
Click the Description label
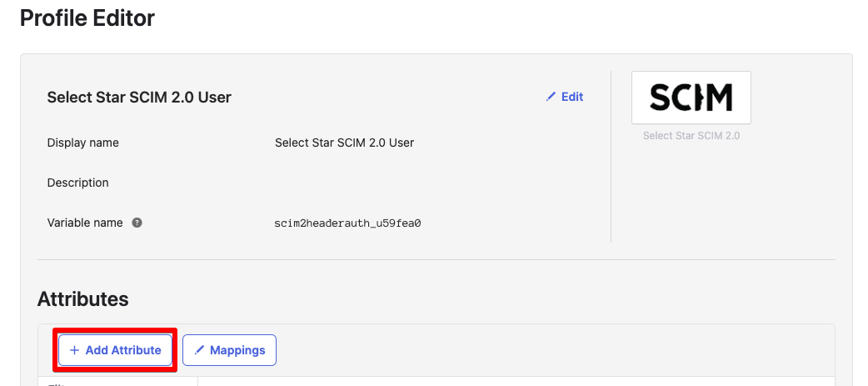click(77, 183)
